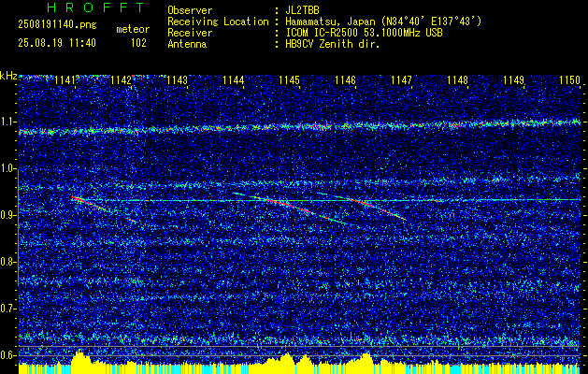Click the 1147 time marker
The height and width of the screenshot is (374, 588).
[401, 80]
